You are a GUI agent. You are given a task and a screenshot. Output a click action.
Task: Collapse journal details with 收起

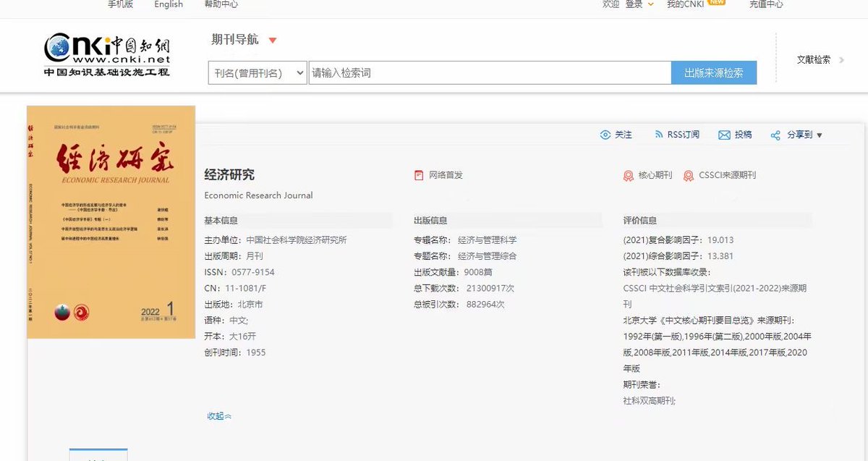click(x=219, y=416)
